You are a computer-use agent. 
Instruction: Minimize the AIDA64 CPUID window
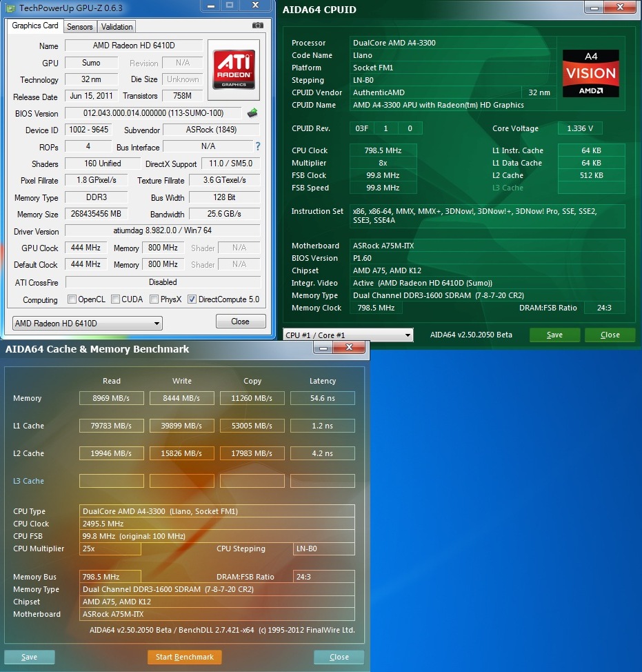594,8
